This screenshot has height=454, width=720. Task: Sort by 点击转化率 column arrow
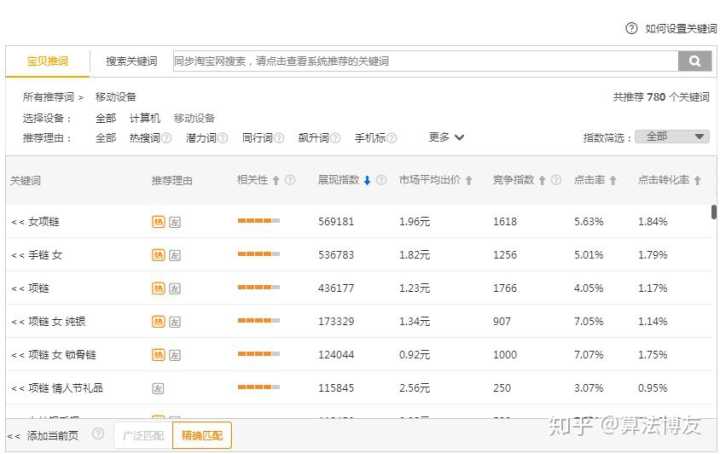697,181
